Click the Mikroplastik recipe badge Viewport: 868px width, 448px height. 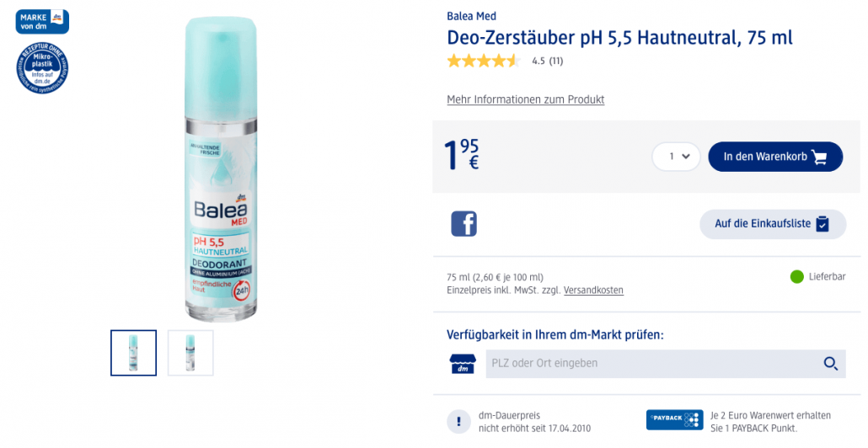pos(42,67)
